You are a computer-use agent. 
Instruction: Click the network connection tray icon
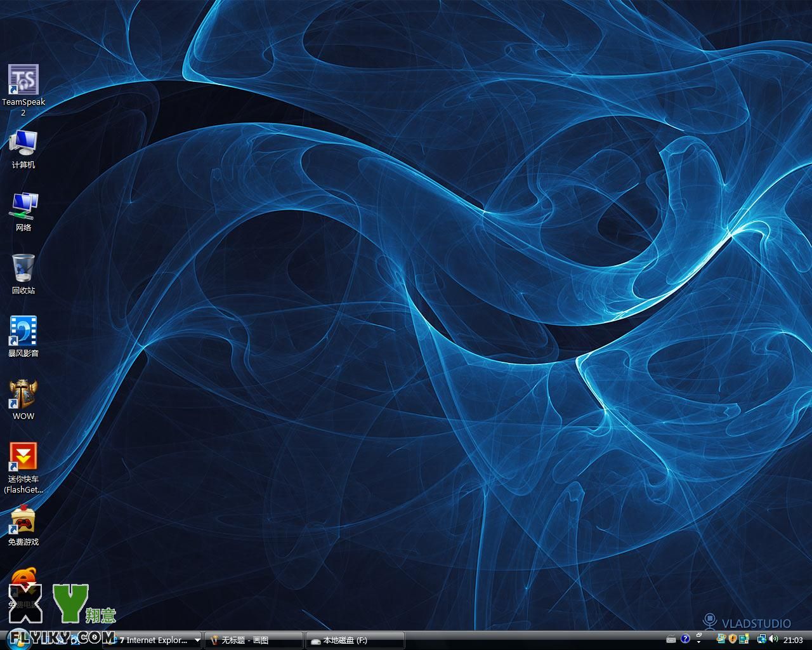(x=762, y=639)
